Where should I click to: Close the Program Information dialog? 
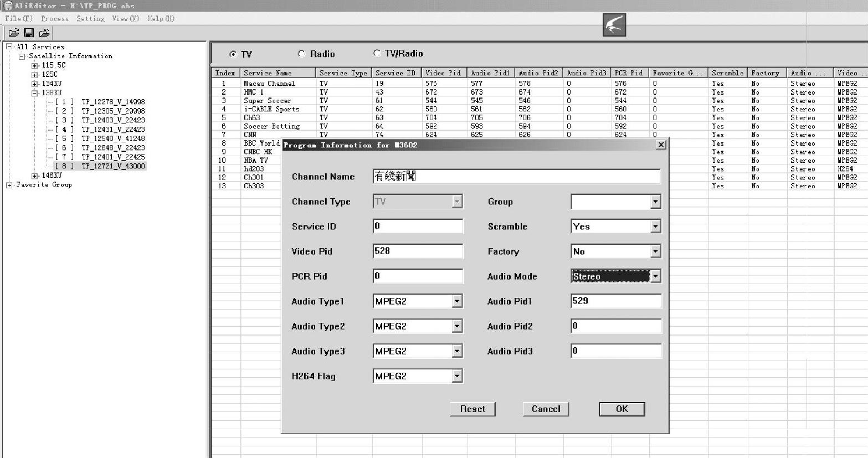661,145
